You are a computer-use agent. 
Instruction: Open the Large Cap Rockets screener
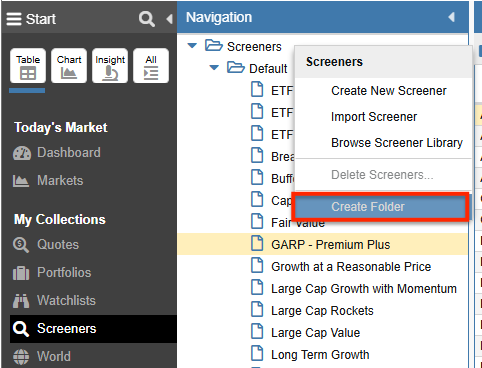pos(322,311)
